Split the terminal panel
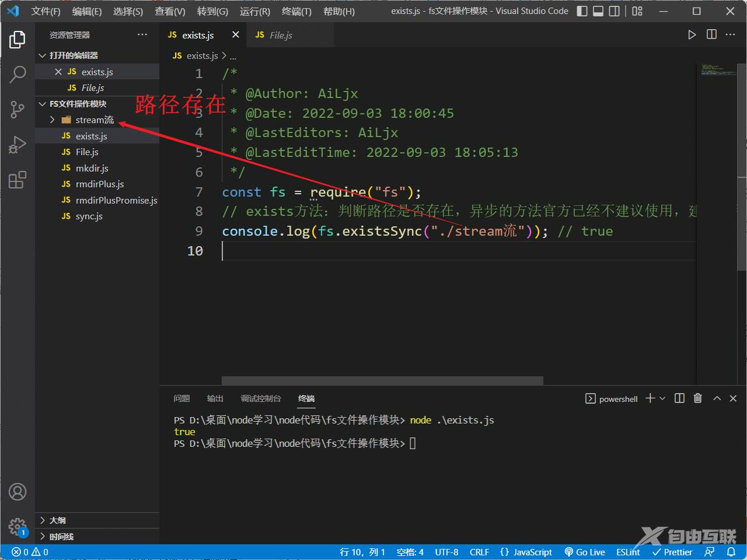 (x=679, y=398)
